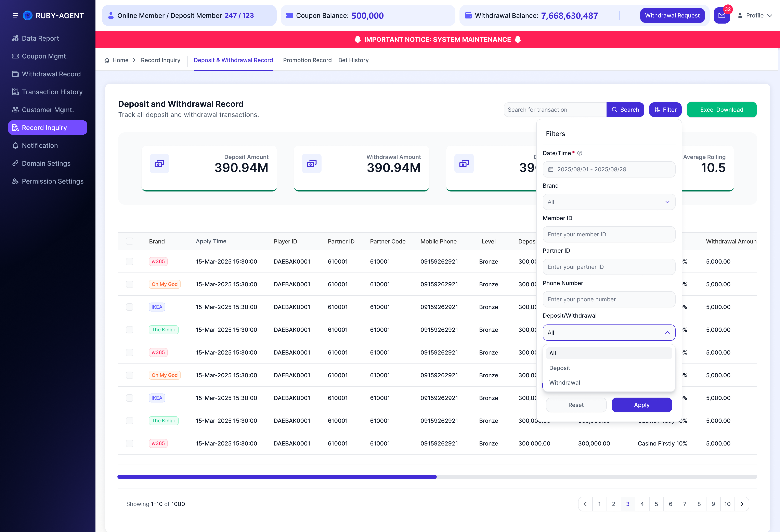Screen dimensions: 780x532
Task: Open the Profile dropdown menu
Action: (x=755, y=15)
